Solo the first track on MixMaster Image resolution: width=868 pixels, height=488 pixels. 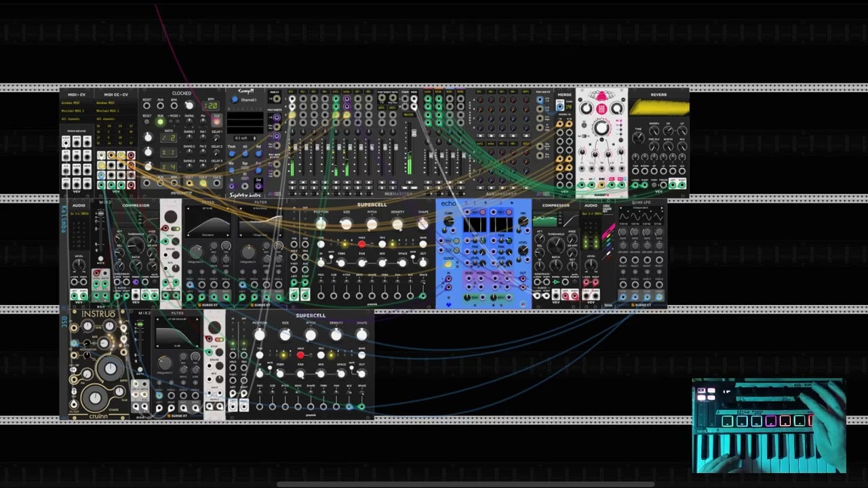tap(292, 188)
